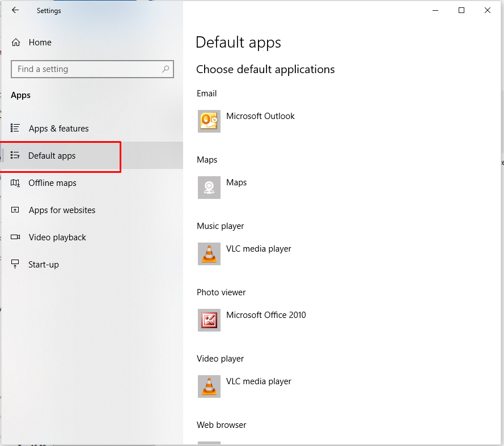The height and width of the screenshot is (446, 504).
Task: Click the Microsoft Outlook email icon
Action: click(x=209, y=121)
